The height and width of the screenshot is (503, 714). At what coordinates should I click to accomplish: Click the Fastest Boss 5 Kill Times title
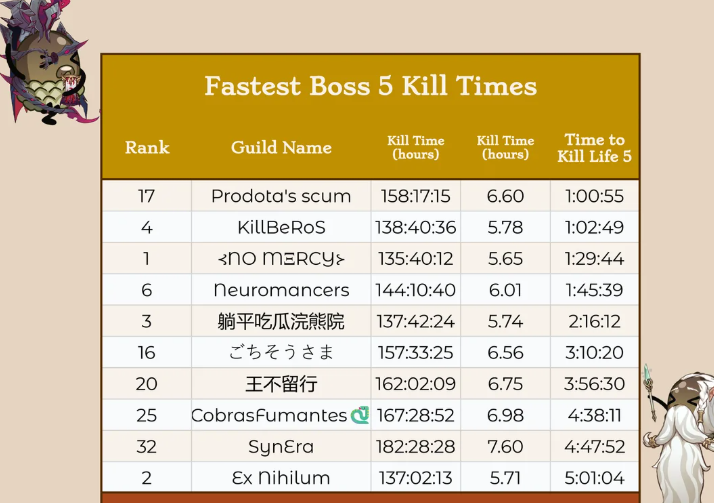tap(370, 86)
